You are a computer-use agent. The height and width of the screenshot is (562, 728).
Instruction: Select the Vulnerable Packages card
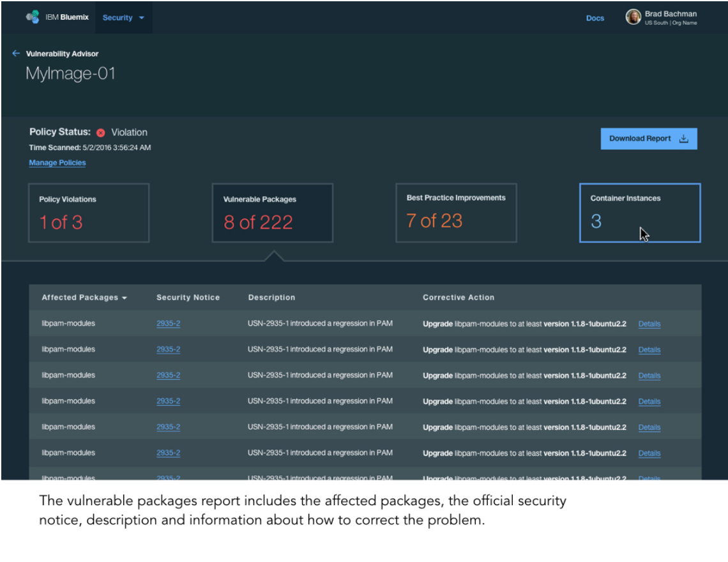pyautogui.click(x=273, y=213)
